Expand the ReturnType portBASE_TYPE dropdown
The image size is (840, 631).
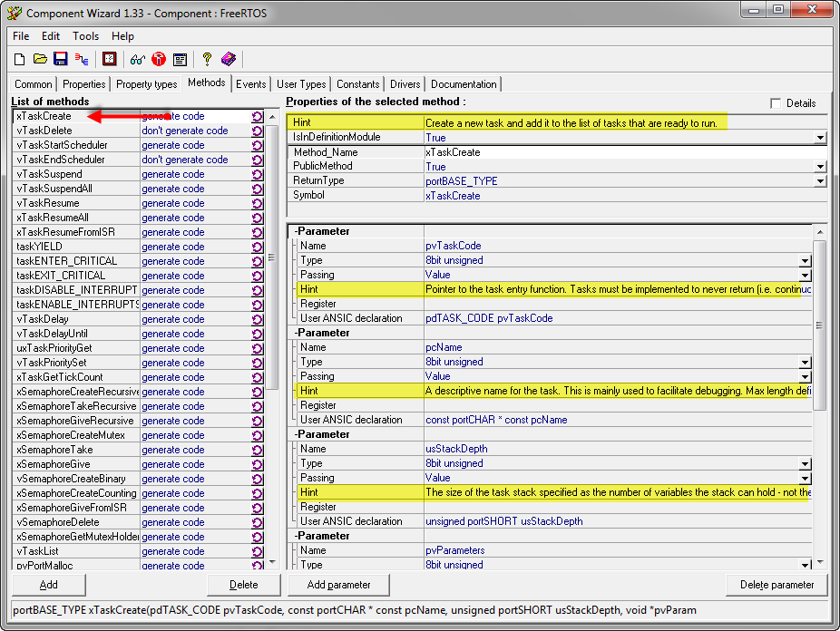[820, 181]
